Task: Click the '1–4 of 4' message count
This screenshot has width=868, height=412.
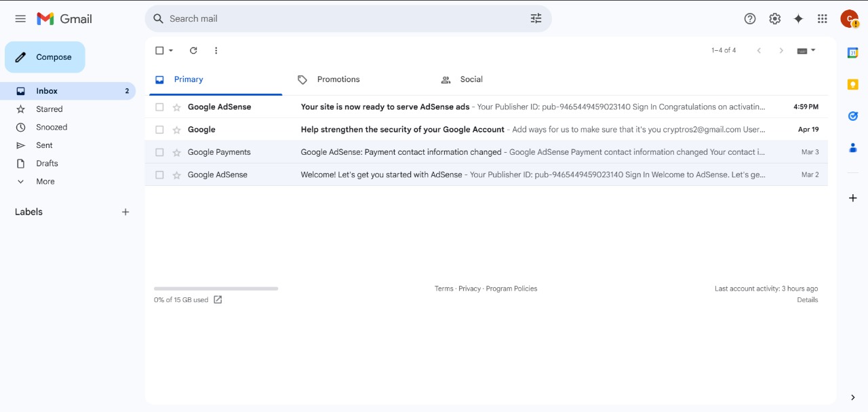Action: click(x=724, y=50)
